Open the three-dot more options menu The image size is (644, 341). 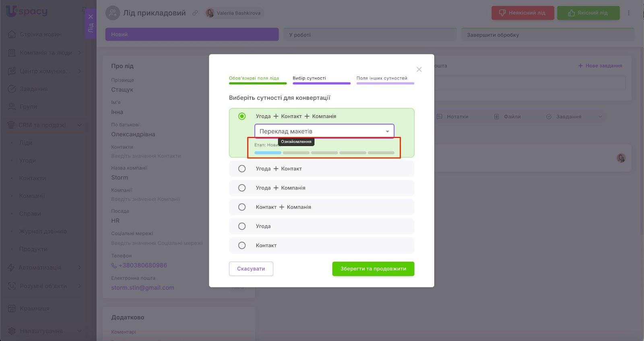pos(629,13)
